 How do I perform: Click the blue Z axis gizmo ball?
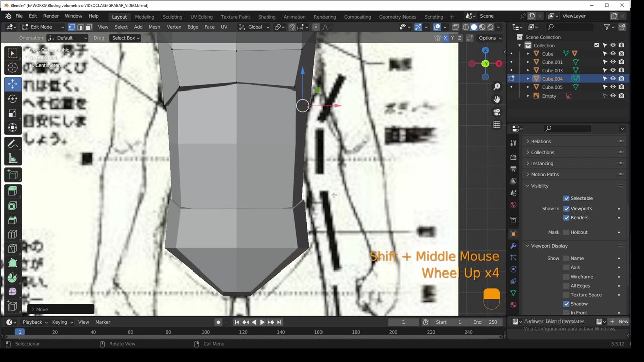click(485, 50)
